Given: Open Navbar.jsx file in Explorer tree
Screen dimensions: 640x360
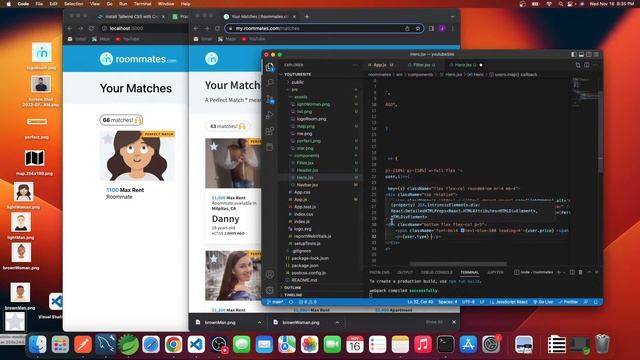Looking at the screenshot, I should (x=307, y=185).
